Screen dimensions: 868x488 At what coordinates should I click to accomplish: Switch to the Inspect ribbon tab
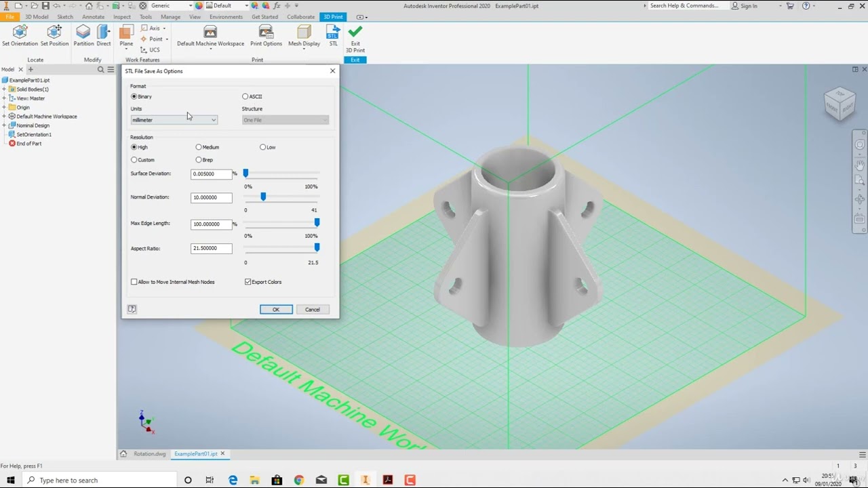pyautogui.click(x=122, y=17)
